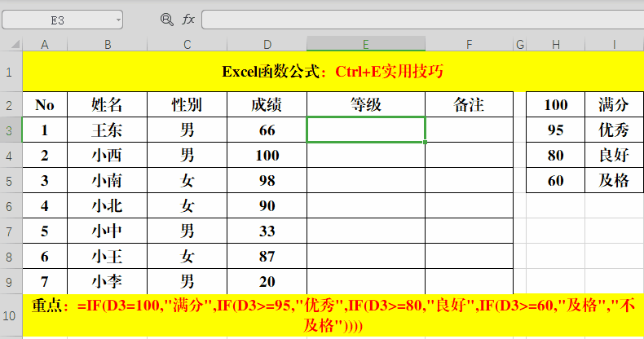
Task: Select column I header
Action: pyautogui.click(x=615, y=44)
